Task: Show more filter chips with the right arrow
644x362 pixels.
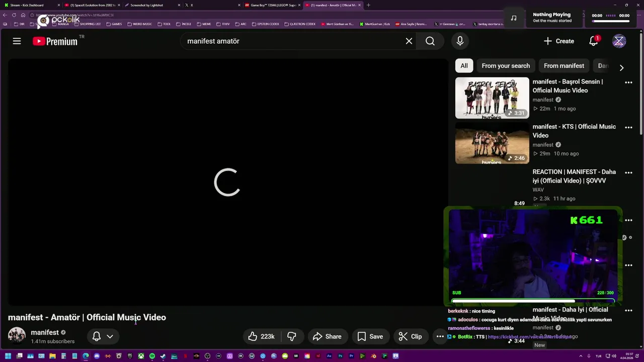Action: coord(621,68)
